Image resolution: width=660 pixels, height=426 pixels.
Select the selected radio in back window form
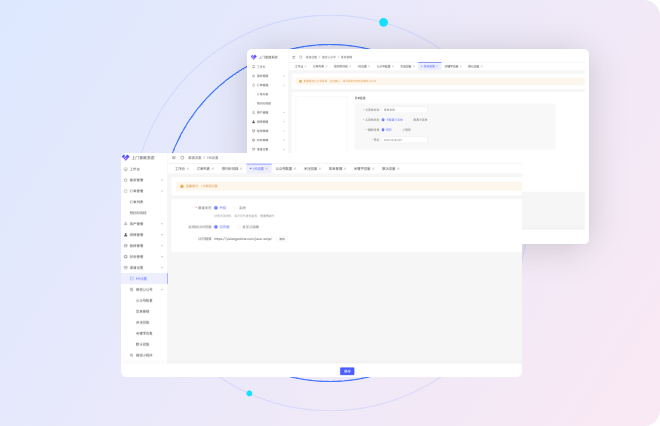tap(383, 119)
